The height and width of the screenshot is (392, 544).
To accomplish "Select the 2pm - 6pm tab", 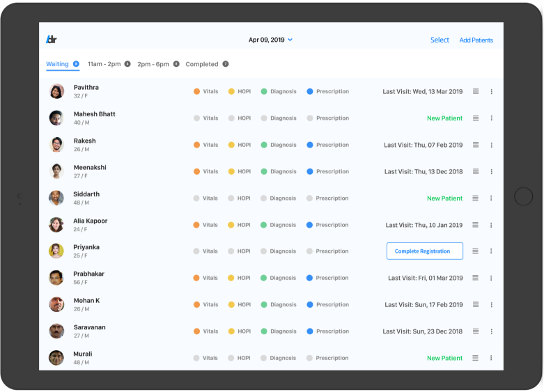I will click(x=153, y=64).
